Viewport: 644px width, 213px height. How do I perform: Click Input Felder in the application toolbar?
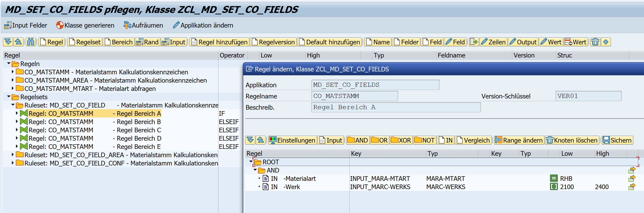tap(26, 25)
